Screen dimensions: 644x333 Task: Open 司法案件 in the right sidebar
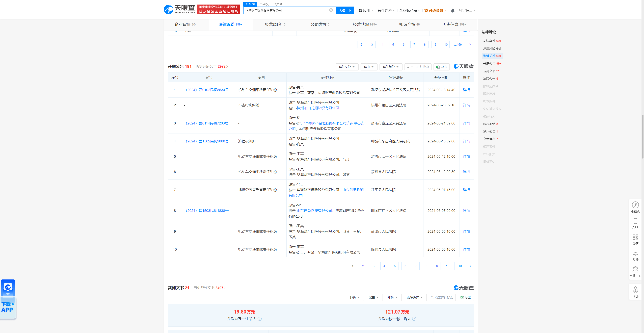pos(492,41)
